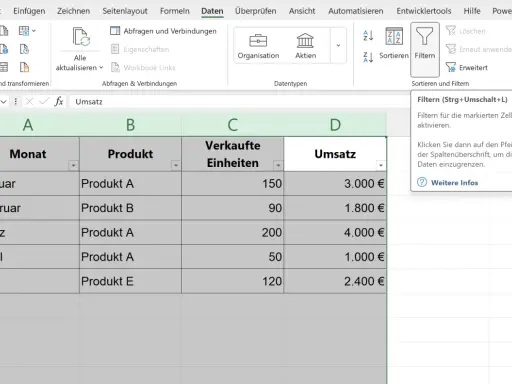This screenshot has width=512, height=384.
Task: Click the help circle icon in tooltip
Action: [x=422, y=182]
